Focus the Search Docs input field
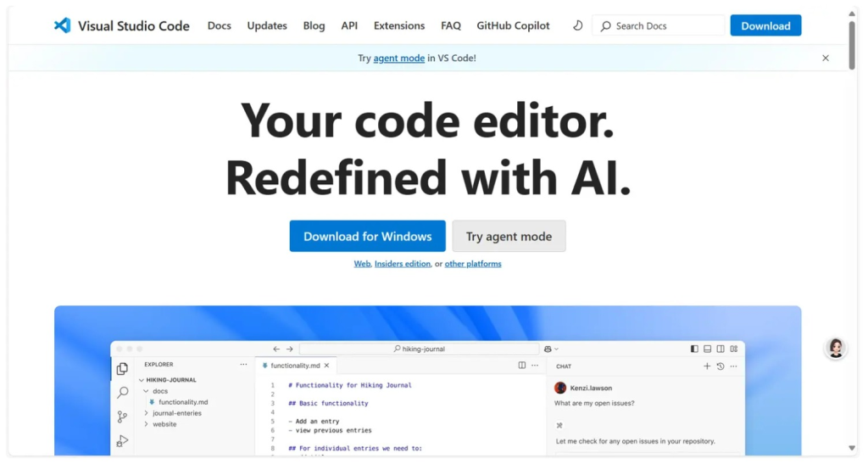This screenshot has width=868, height=464. pos(658,25)
